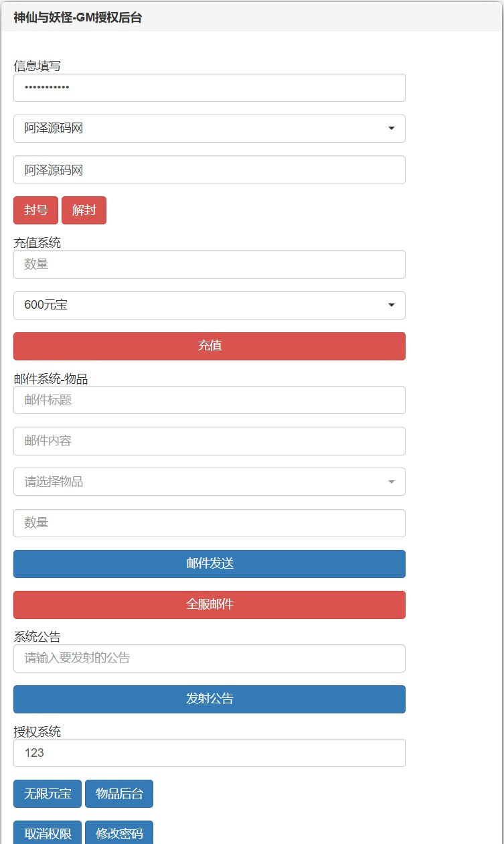Focus the 请输入要发射的公告 input

point(209,658)
